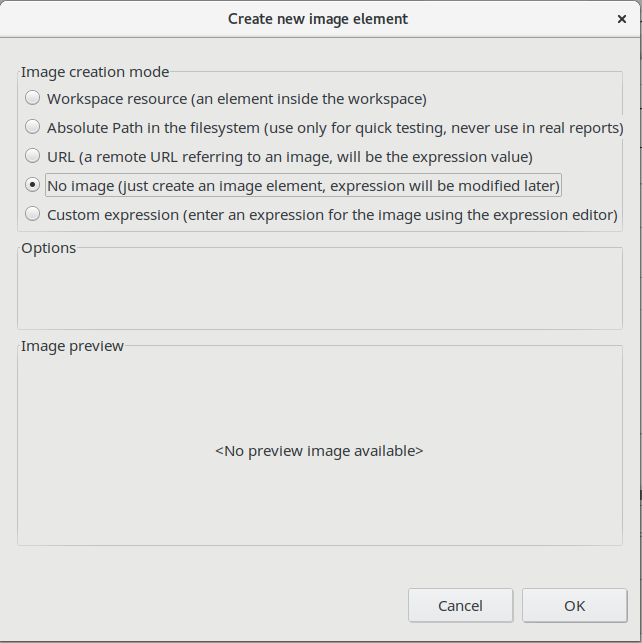Click the dialog title 'Create new image element'
Viewport: 642px width, 643px height.
[x=318, y=19]
